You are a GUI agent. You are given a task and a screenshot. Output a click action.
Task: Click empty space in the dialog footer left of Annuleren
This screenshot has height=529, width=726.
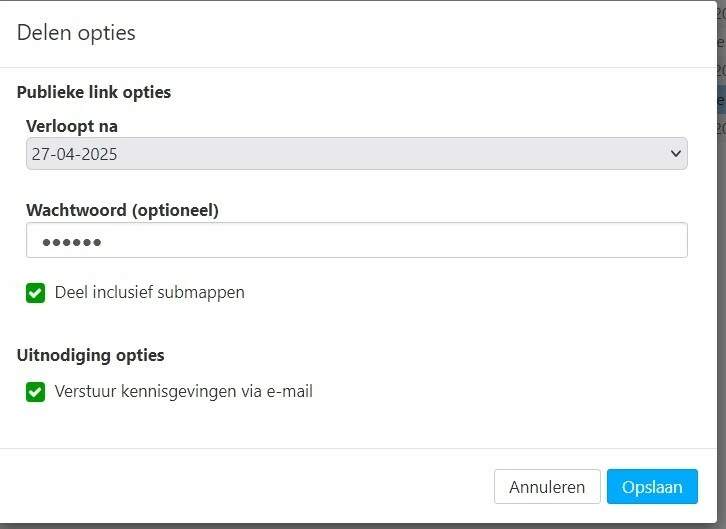245,487
